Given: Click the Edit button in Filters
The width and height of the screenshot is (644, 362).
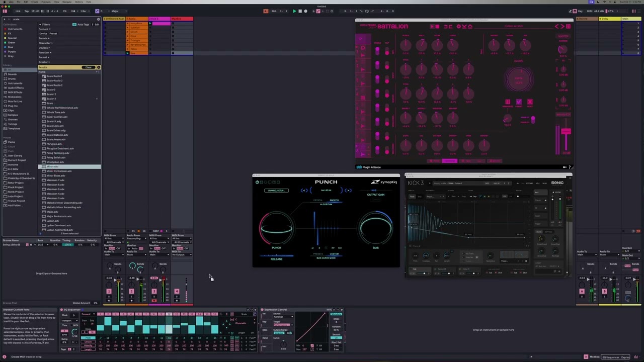Looking at the screenshot, I should click(x=97, y=24).
